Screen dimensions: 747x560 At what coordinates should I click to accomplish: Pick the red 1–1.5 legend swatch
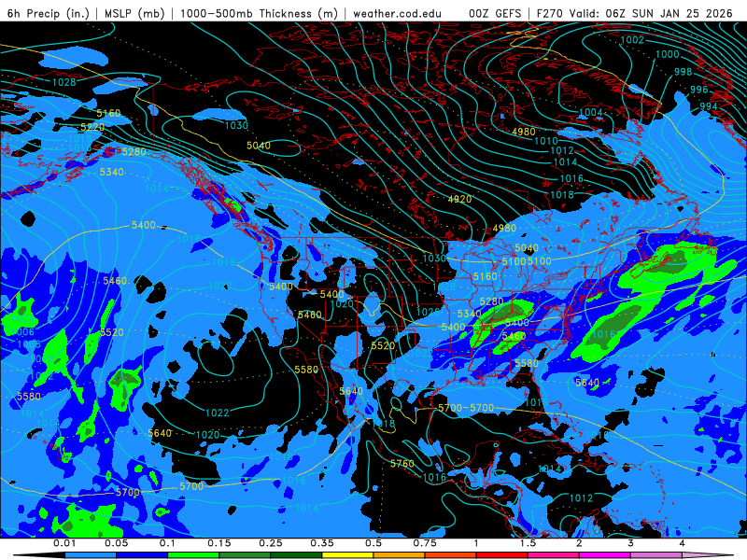tap(501, 555)
